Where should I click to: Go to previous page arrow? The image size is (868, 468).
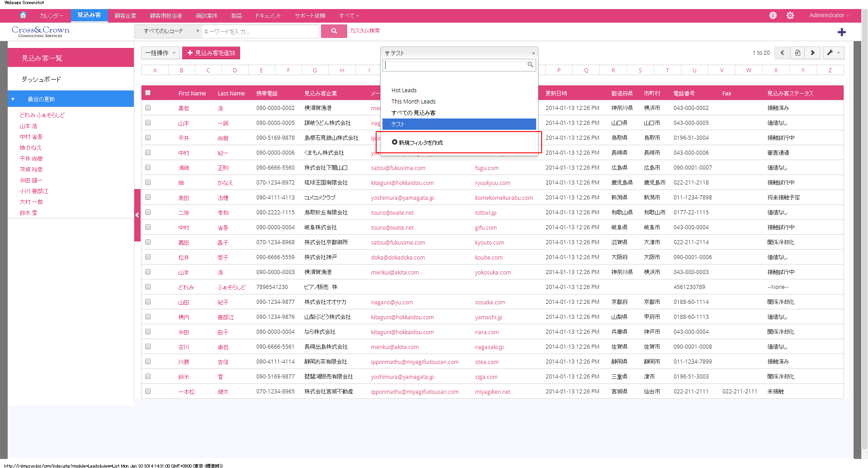[x=782, y=53]
